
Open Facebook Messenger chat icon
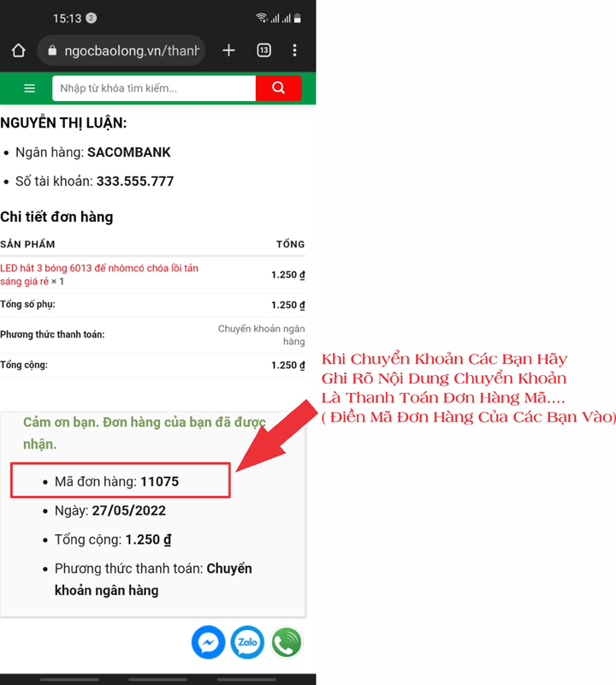pos(208,642)
